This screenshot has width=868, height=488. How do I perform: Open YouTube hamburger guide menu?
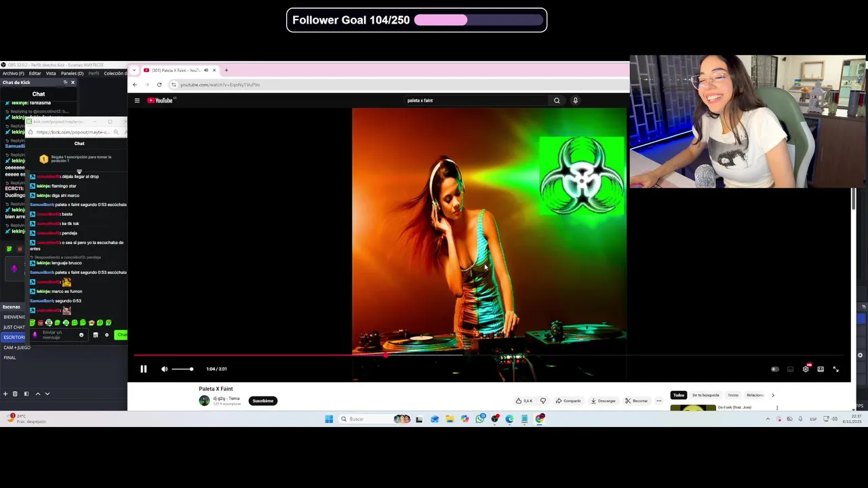(137, 100)
